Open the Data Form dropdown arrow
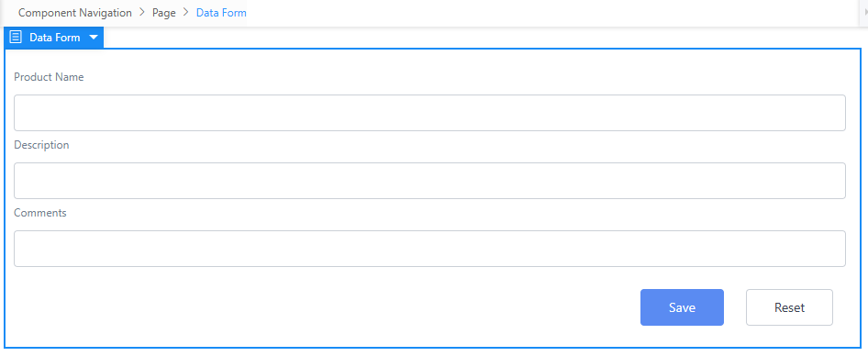The image size is (868, 356). coord(94,38)
